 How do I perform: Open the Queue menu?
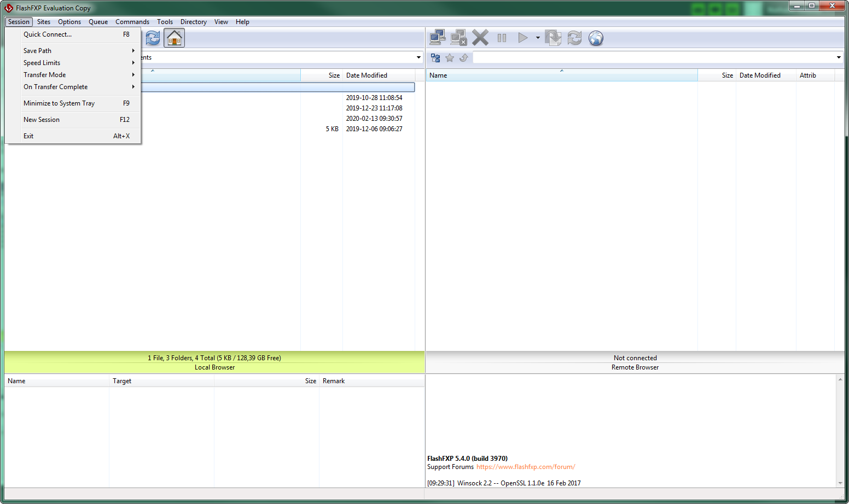tap(98, 22)
